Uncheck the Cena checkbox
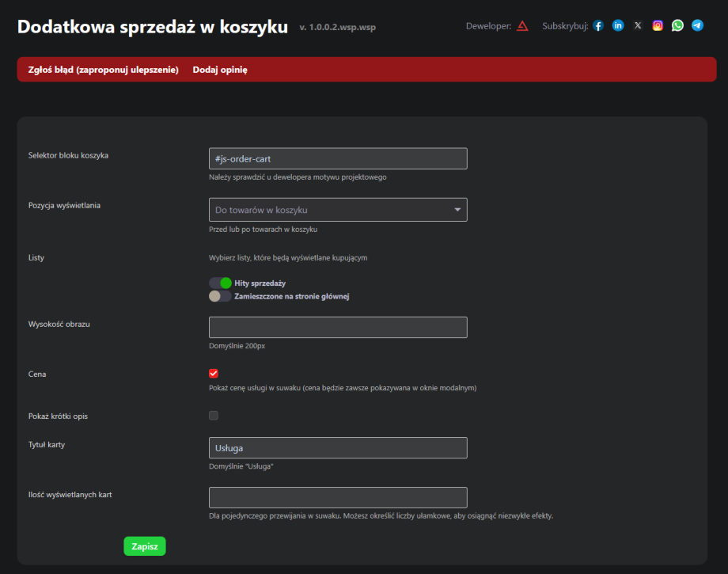Viewport: 728px width, 574px height. tap(214, 374)
